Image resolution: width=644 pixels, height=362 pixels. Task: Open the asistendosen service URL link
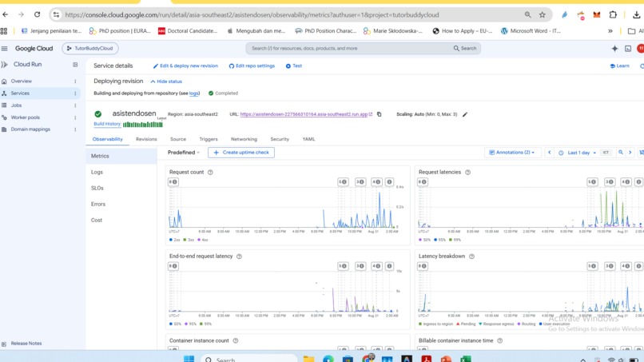click(304, 114)
